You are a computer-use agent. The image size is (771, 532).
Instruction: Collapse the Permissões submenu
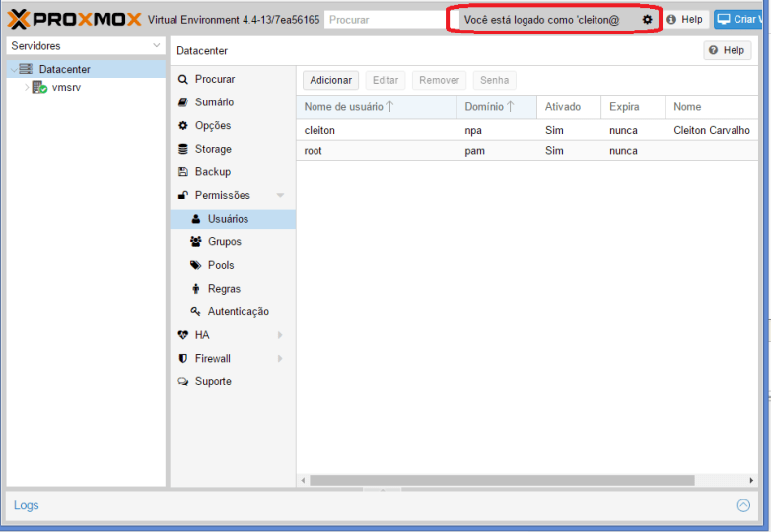[280, 196]
